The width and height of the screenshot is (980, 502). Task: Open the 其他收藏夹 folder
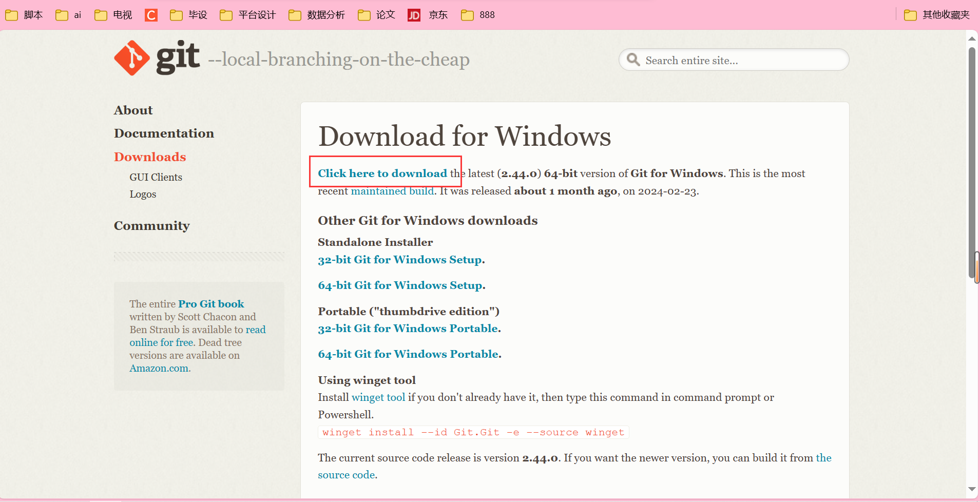tap(937, 15)
